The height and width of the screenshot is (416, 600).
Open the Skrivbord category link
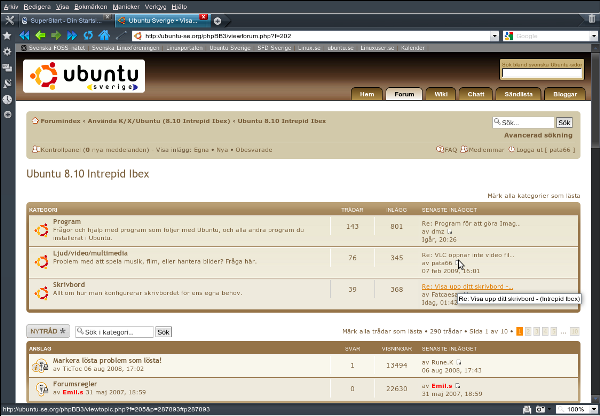point(69,284)
